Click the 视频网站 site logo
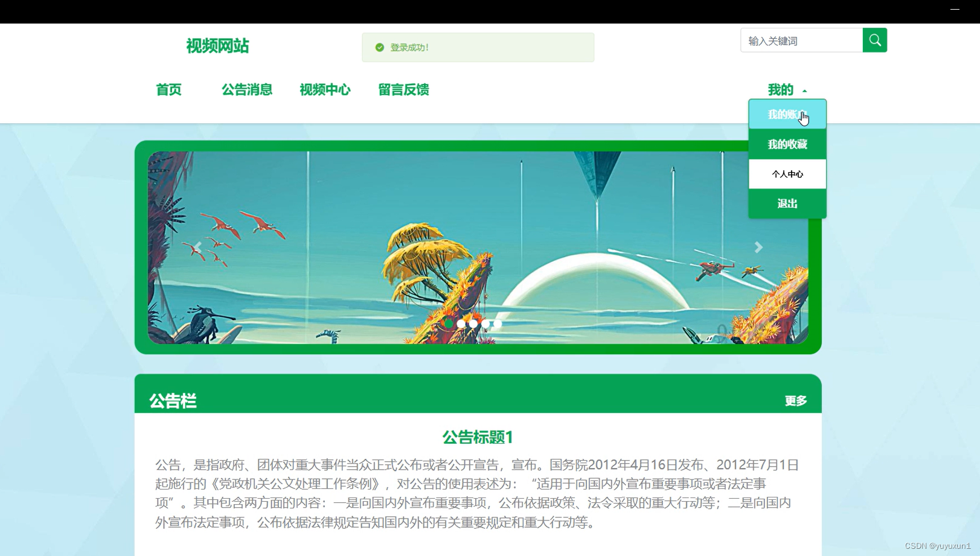The image size is (980, 556). click(217, 46)
